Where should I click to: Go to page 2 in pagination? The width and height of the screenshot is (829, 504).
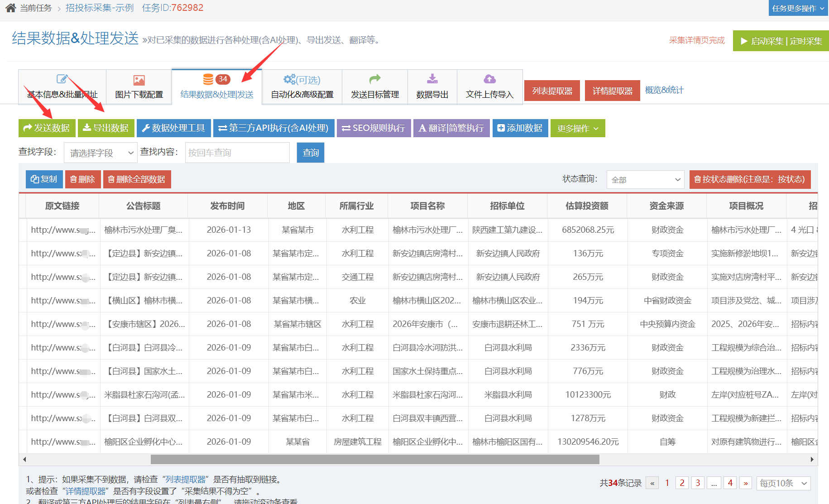(682, 483)
